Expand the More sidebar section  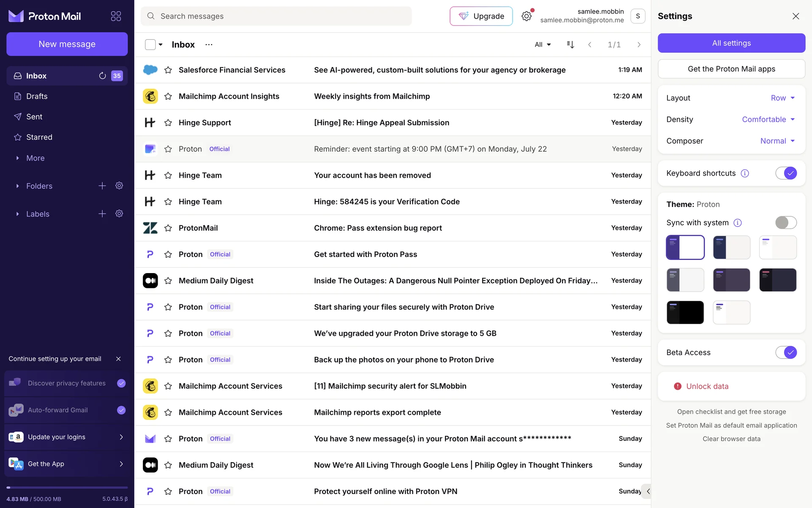coord(35,158)
